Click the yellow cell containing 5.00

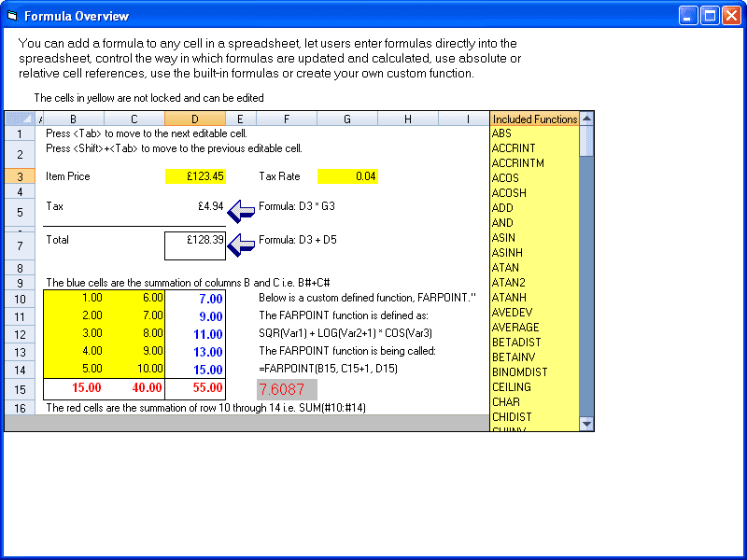point(74,369)
